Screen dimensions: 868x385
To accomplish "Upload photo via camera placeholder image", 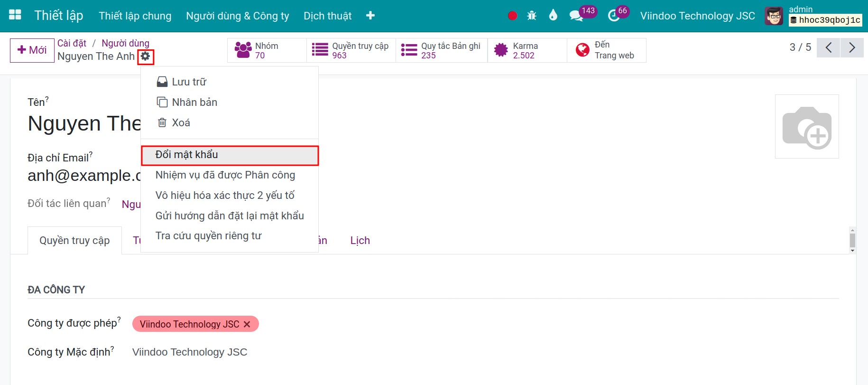I will (807, 127).
